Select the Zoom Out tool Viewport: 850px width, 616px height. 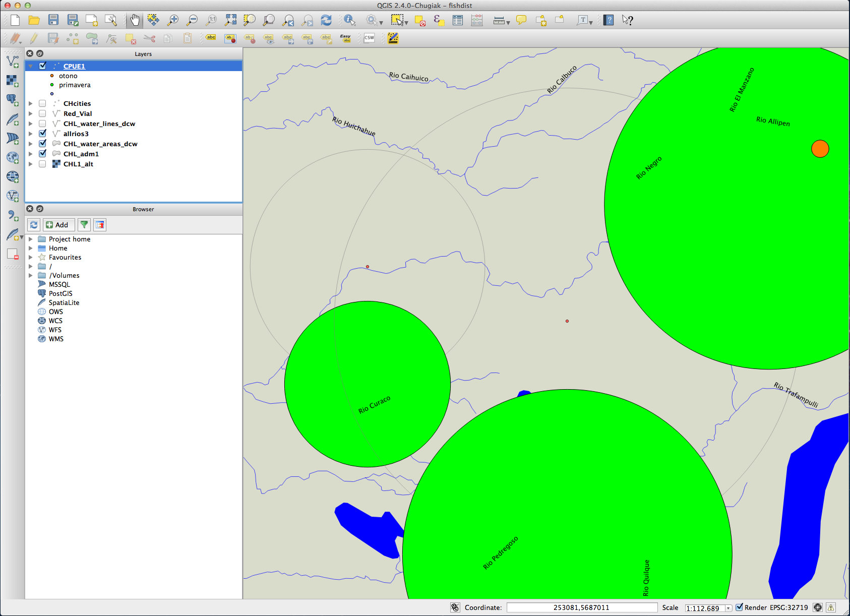click(x=192, y=20)
